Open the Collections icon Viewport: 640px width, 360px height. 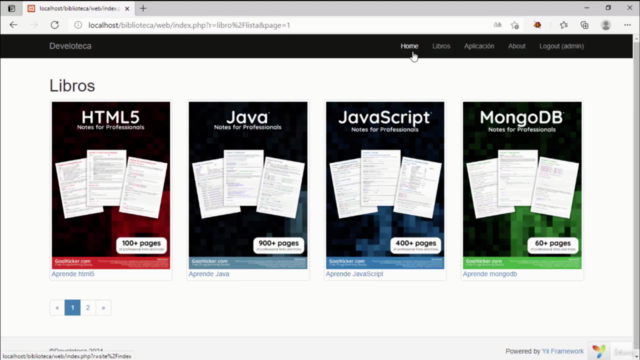pyautogui.click(x=584, y=25)
